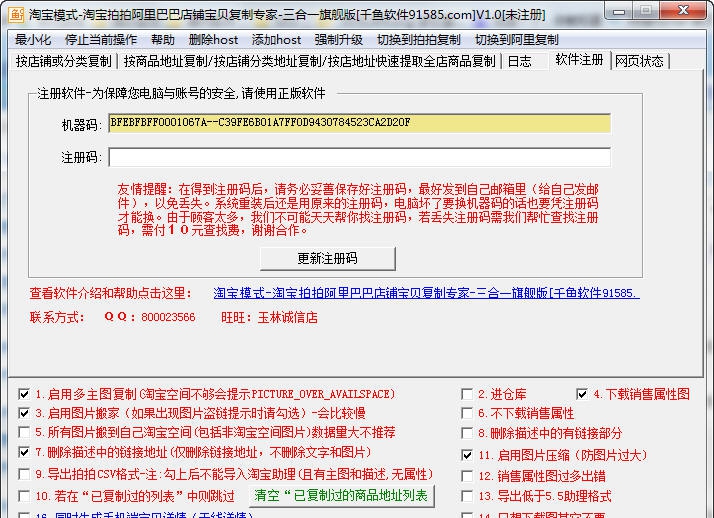
Task: Click the 机器码 field
Action: 359,123
